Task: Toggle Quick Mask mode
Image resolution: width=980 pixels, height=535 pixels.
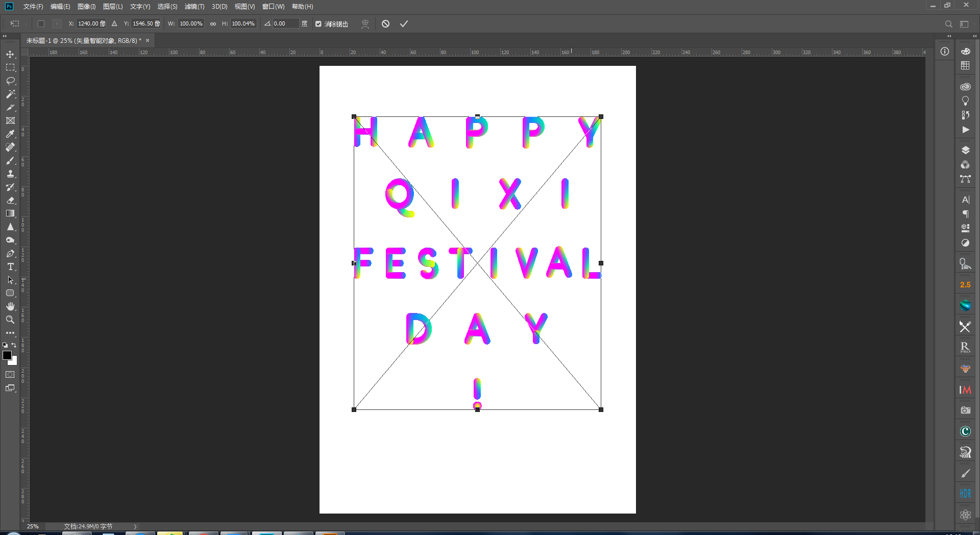Action: [10, 374]
